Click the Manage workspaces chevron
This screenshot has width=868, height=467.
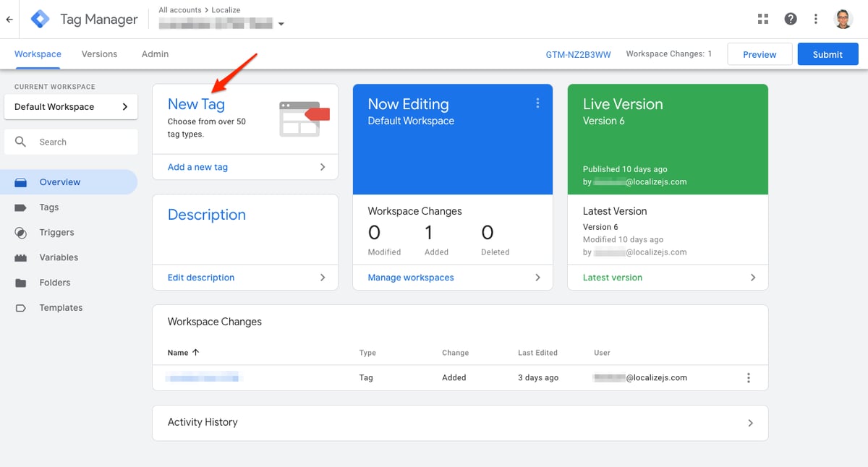click(x=537, y=278)
